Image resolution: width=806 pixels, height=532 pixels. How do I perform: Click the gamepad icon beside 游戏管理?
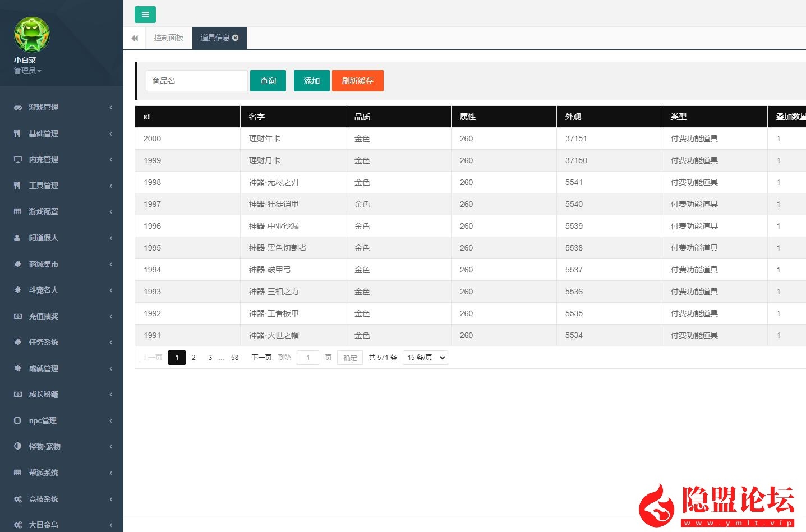[x=18, y=107]
